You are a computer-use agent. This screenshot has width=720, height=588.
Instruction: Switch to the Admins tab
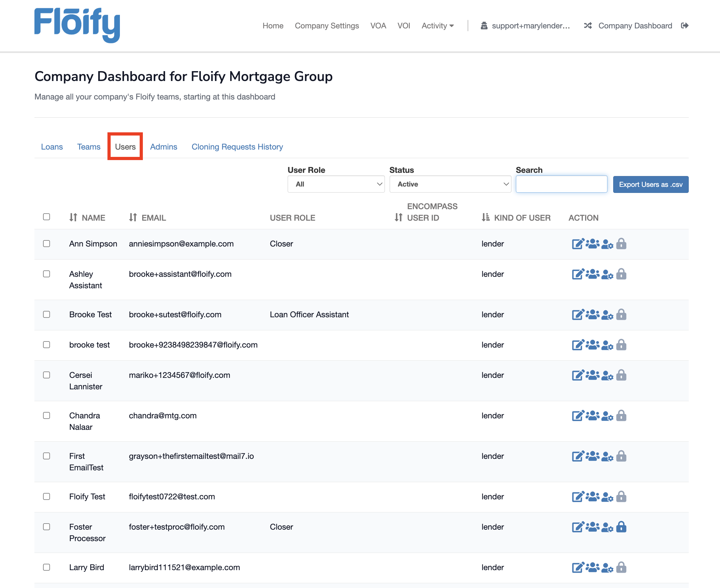164,147
